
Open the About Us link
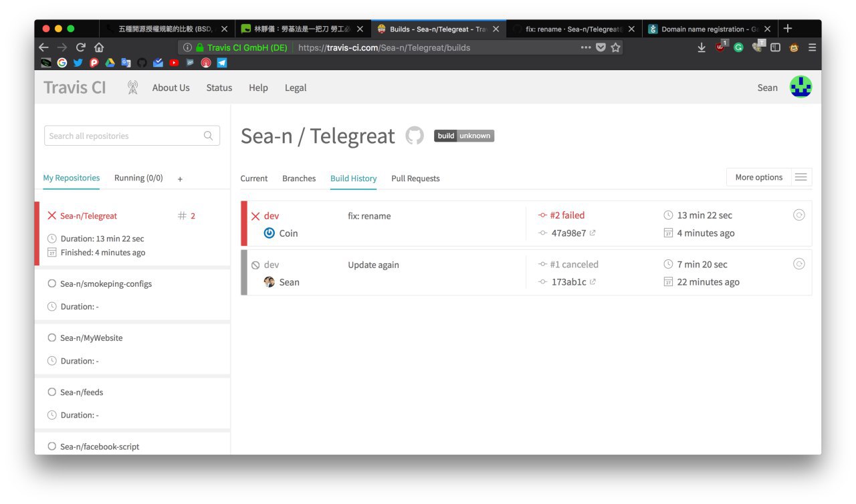click(171, 88)
